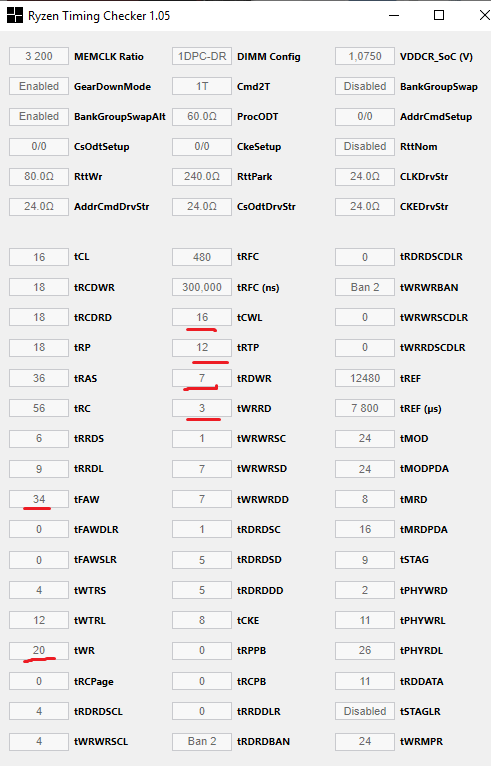This screenshot has width=491, height=766.
Task: Select the tREF 12480 value box
Action: point(365,378)
